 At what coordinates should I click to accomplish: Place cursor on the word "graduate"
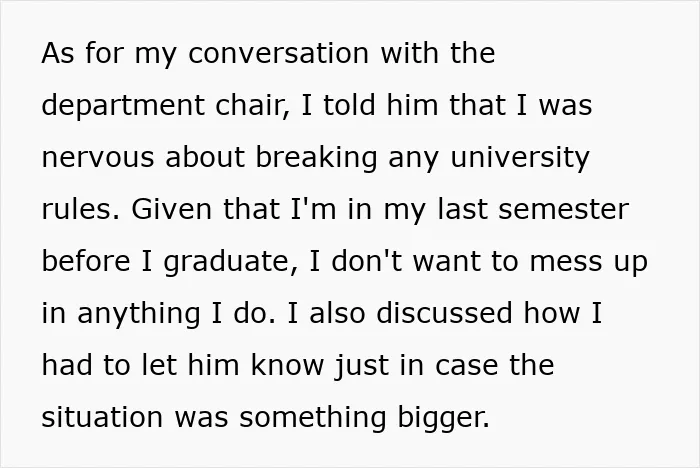click(227, 263)
